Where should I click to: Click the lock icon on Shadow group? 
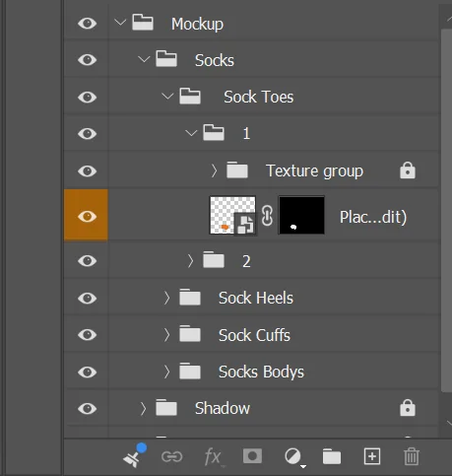tap(408, 408)
